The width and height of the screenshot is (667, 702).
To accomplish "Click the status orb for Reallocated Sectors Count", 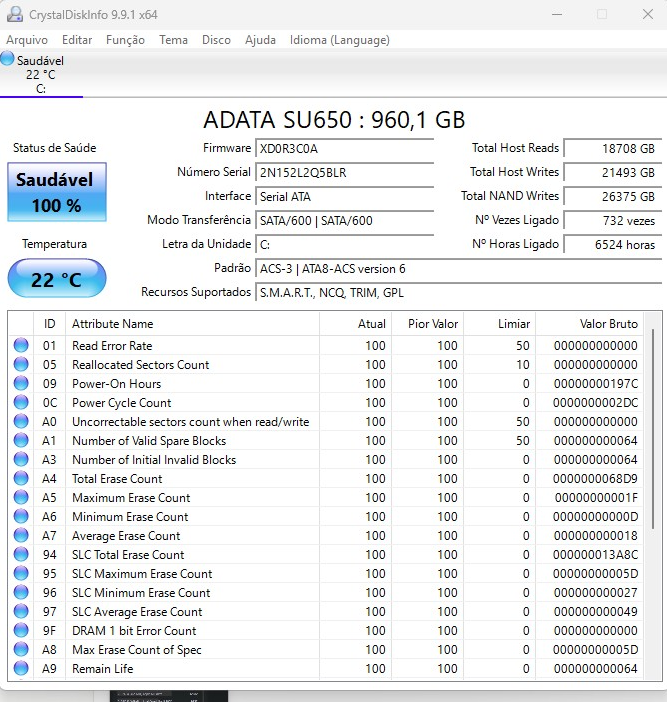I will (x=21, y=364).
